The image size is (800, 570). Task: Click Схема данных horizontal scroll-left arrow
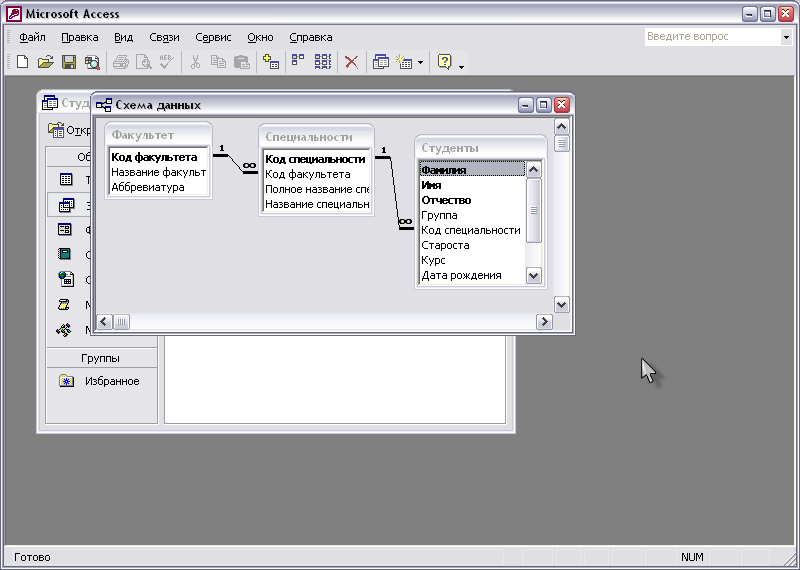pos(105,321)
